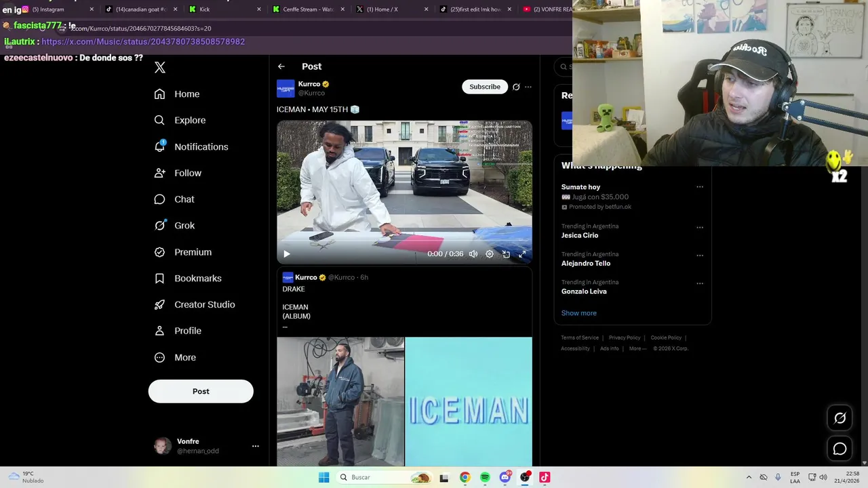Toggle picture-in-picture for video
Image resolution: width=868 pixels, height=488 pixels.
(x=506, y=254)
